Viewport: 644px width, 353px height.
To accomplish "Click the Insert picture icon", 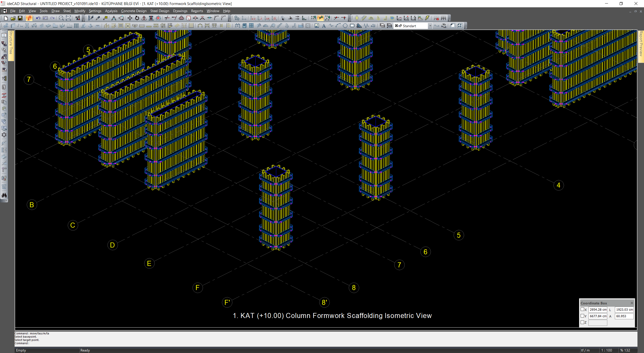I will coord(317,26).
